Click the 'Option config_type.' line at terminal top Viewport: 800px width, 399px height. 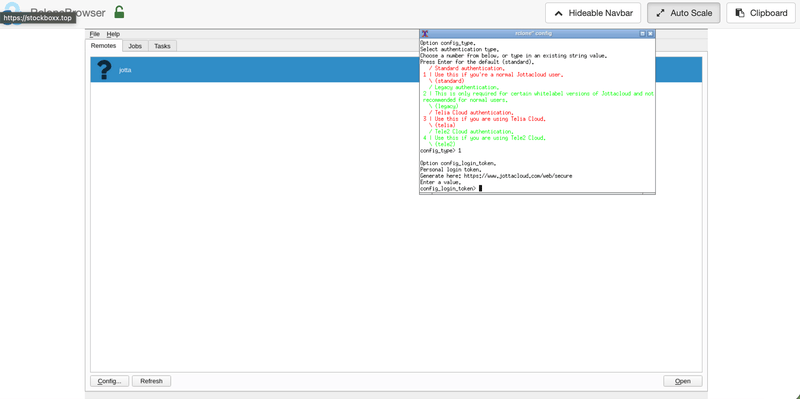tap(447, 43)
